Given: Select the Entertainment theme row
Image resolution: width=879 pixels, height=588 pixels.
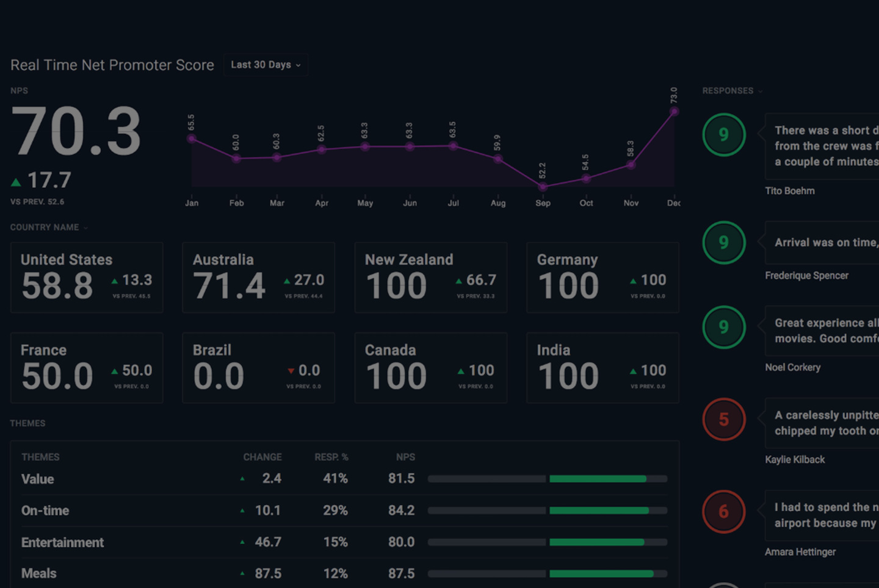Looking at the screenshot, I should pos(344,542).
